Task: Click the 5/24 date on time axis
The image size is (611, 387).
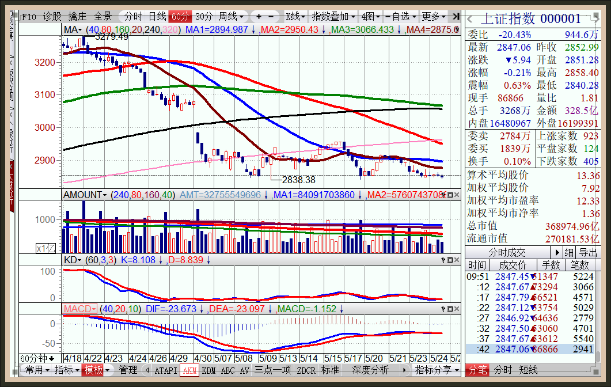Action: pyautogui.click(x=438, y=358)
